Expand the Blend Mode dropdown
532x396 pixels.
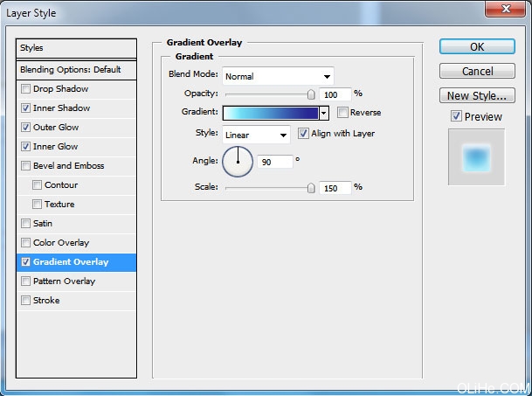coord(278,76)
